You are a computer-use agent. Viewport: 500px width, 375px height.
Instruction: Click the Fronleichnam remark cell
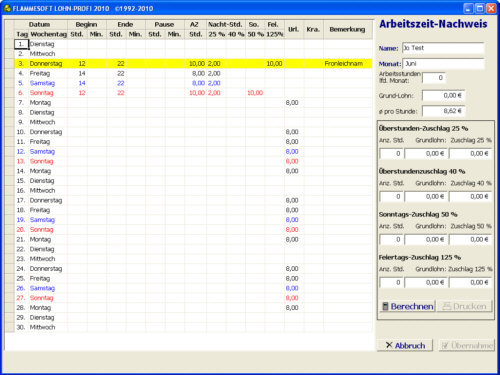(x=348, y=63)
